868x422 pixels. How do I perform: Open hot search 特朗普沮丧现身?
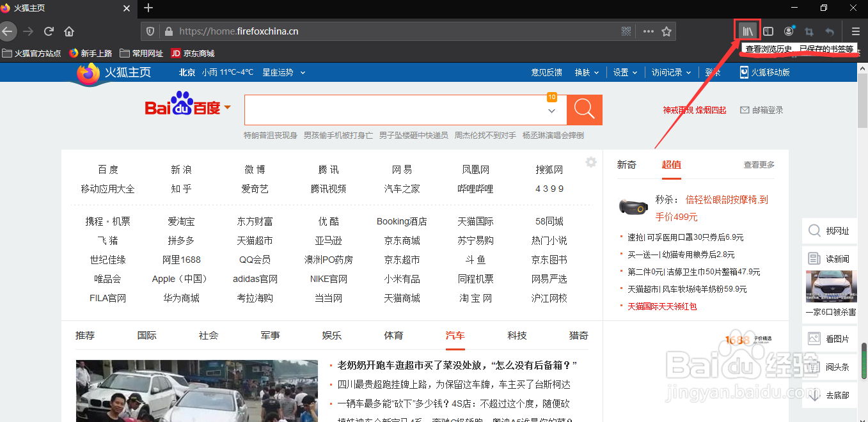tap(271, 136)
